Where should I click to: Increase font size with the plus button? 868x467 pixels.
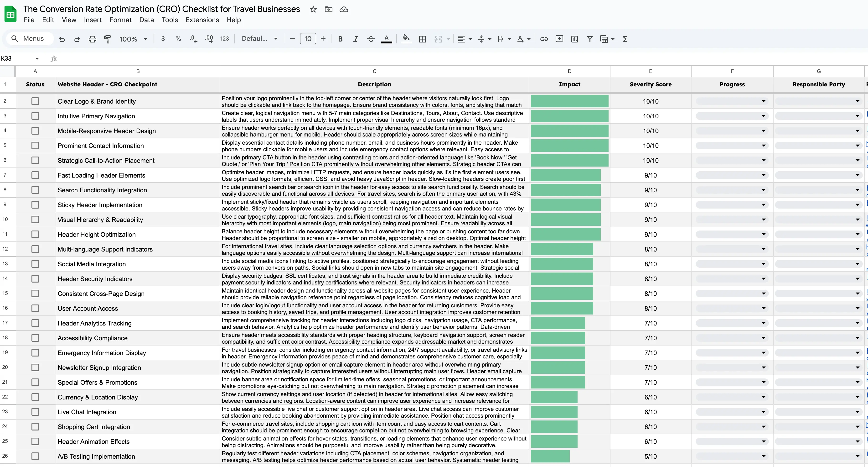pyautogui.click(x=323, y=39)
